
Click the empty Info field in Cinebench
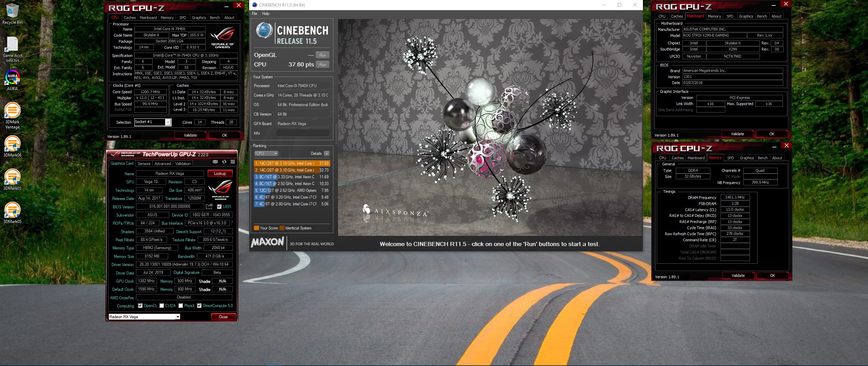302,133
